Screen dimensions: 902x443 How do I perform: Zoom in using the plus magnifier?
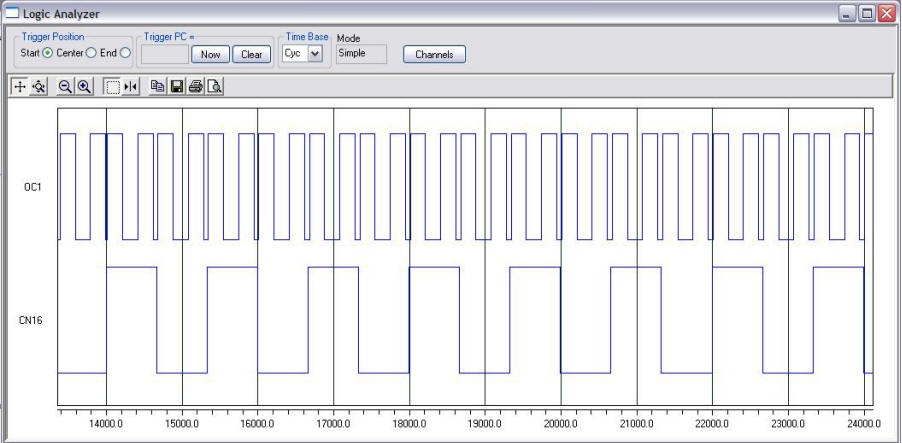point(85,87)
